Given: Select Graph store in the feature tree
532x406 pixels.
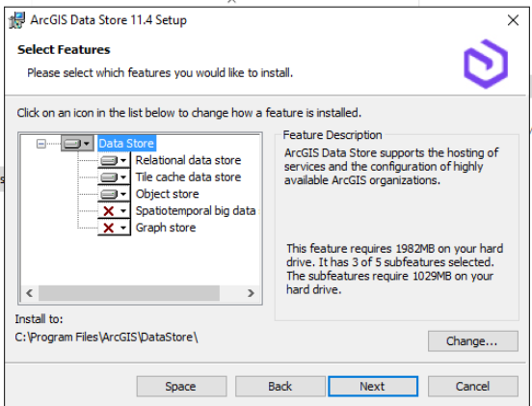Looking at the screenshot, I should click(x=166, y=228).
